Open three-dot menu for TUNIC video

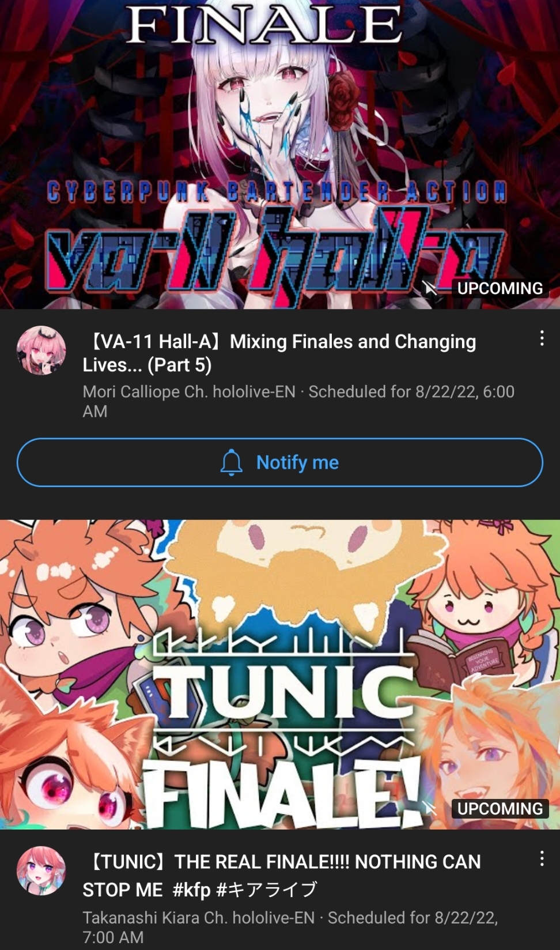(x=542, y=858)
